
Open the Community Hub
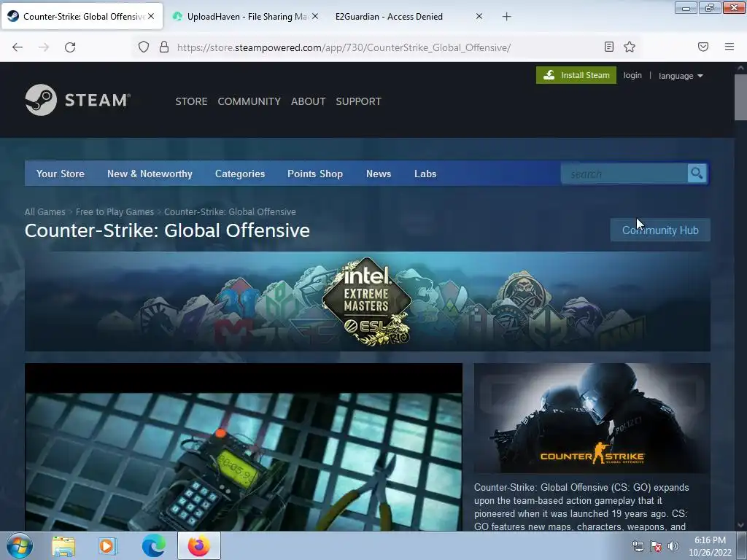(x=659, y=230)
